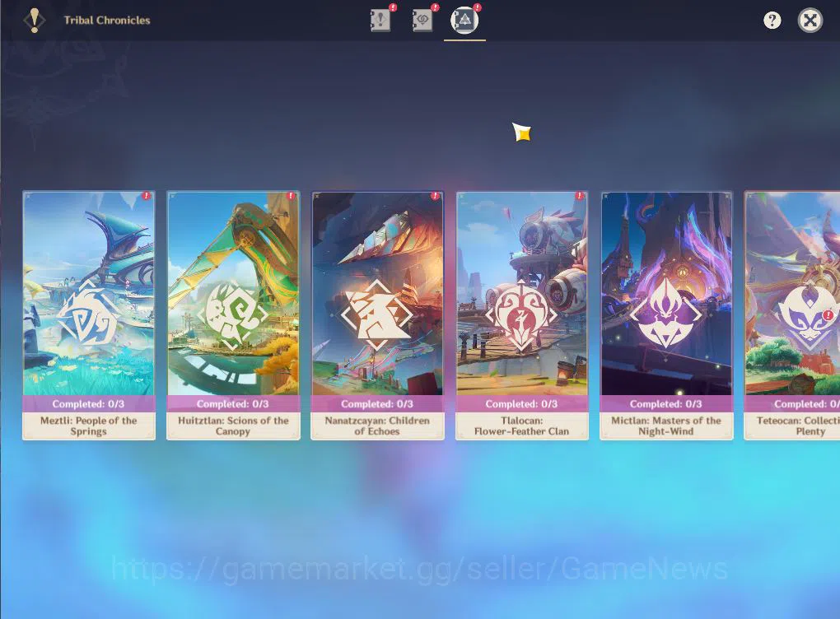Viewport: 840px width, 619px height.
Task: Click the red alert badge on Teteocan emblem
Action: [x=828, y=315]
